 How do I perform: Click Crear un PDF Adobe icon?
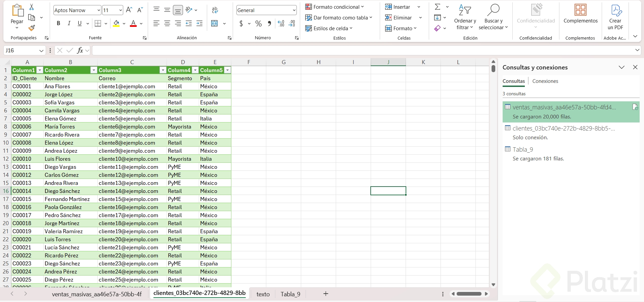[x=615, y=17]
